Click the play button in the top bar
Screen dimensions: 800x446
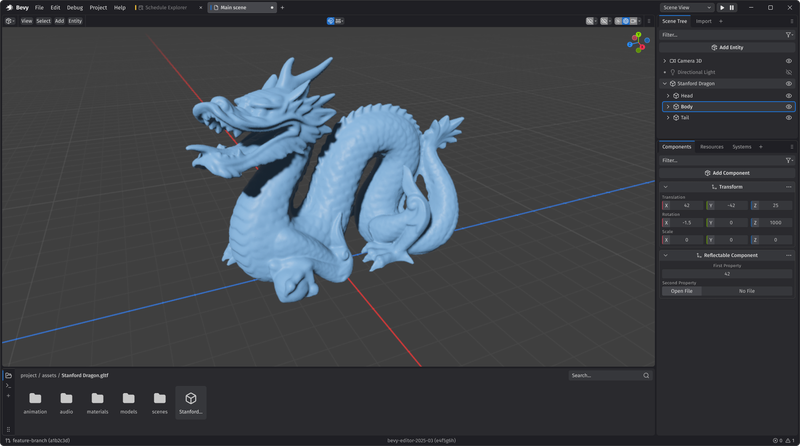pos(722,7)
